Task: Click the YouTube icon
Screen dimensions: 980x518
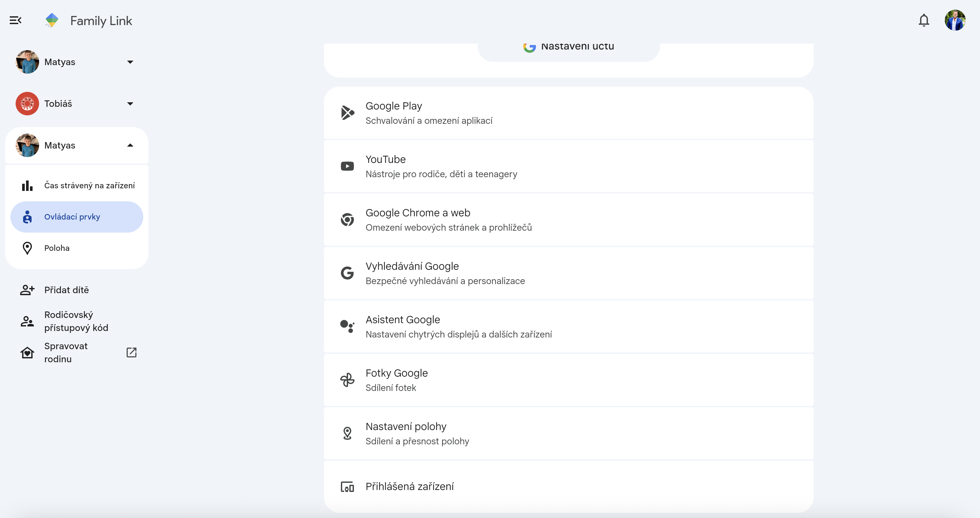Action: point(347,166)
